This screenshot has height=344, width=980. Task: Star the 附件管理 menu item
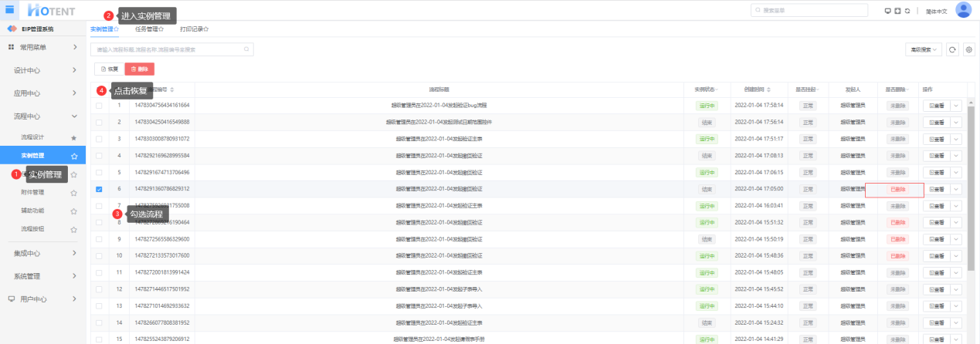pos(74,193)
